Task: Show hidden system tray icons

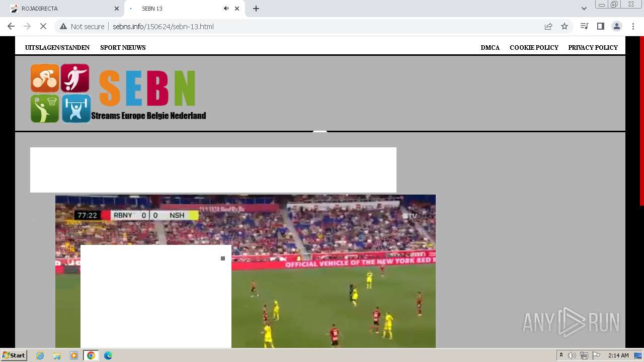Action: tap(561, 355)
